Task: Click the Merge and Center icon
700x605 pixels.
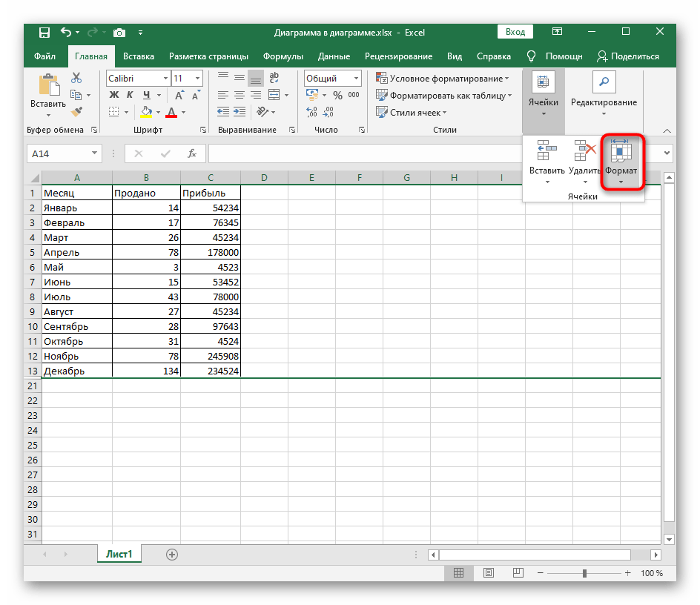Action: pos(273,95)
